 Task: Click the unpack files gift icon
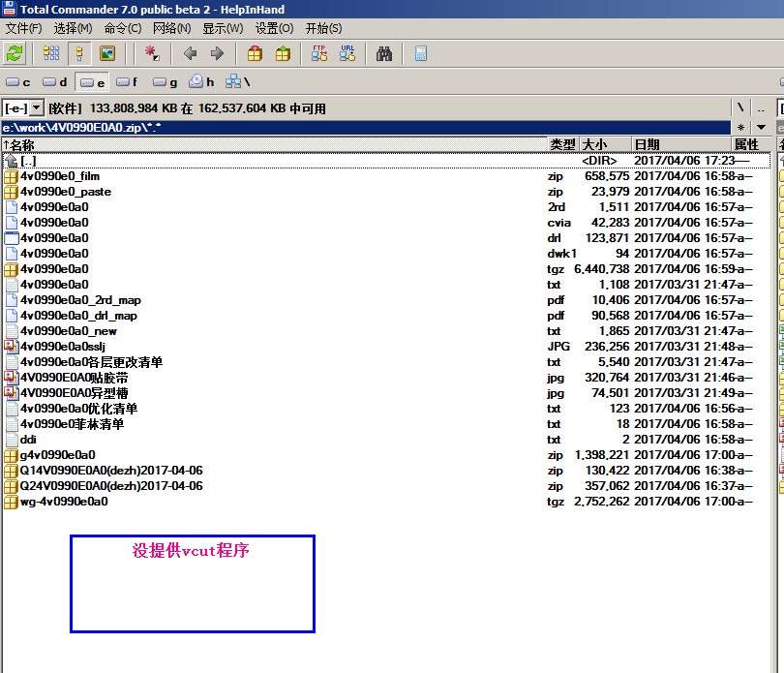point(283,53)
